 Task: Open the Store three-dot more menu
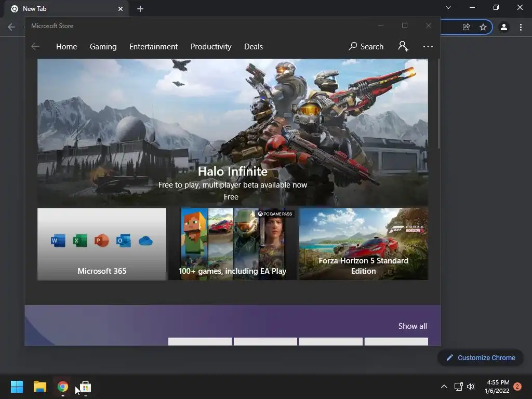(x=428, y=46)
